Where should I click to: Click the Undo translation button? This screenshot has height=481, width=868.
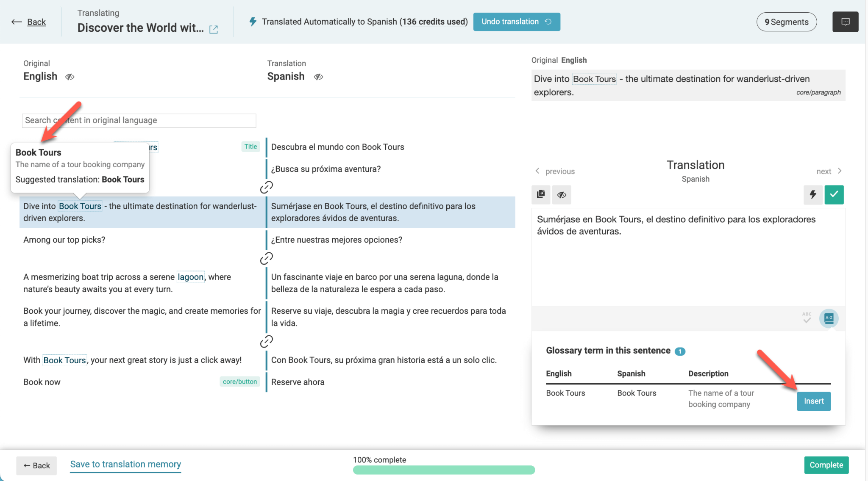point(517,22)
